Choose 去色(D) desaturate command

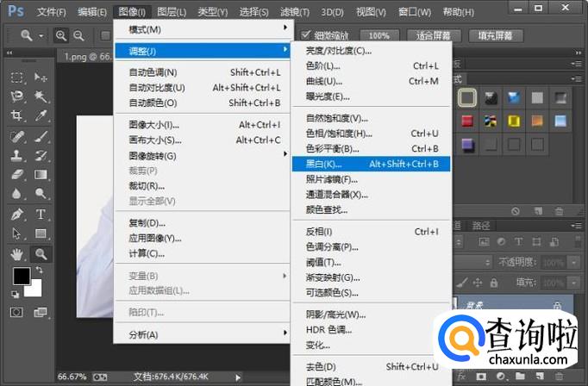click(x=371, y=366)
